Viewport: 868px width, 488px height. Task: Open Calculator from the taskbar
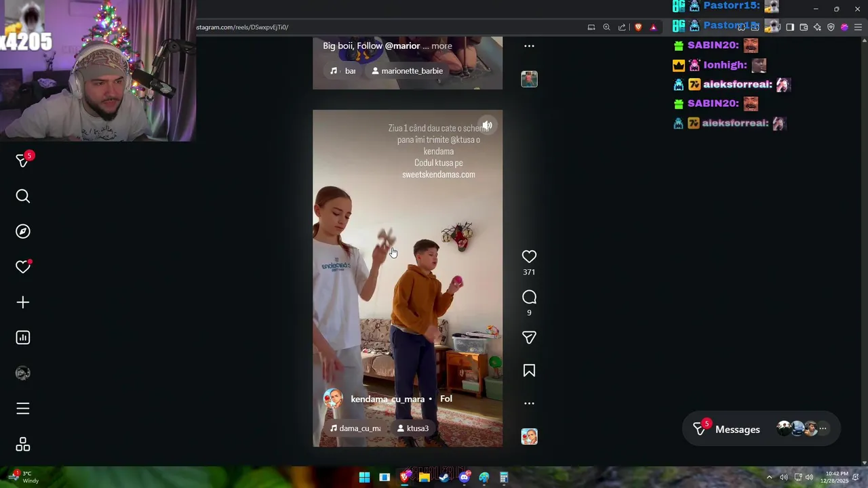click(504, 477)
